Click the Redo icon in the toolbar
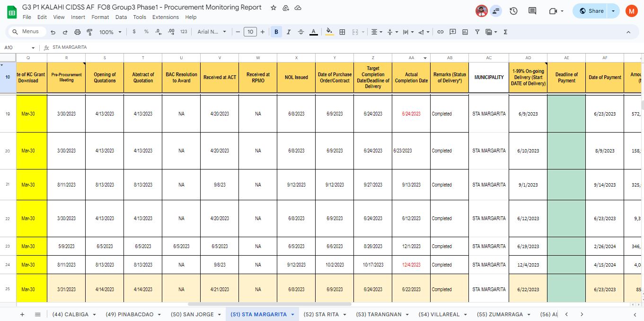 (x=65, y=32)
